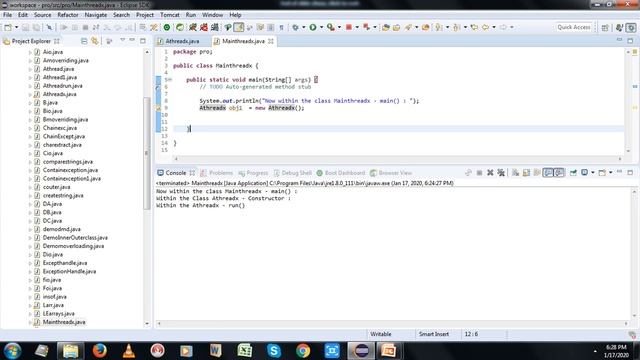Expand the Athreadx.java tree node
This screenshot has width=640, height=360.
[30, 94]
